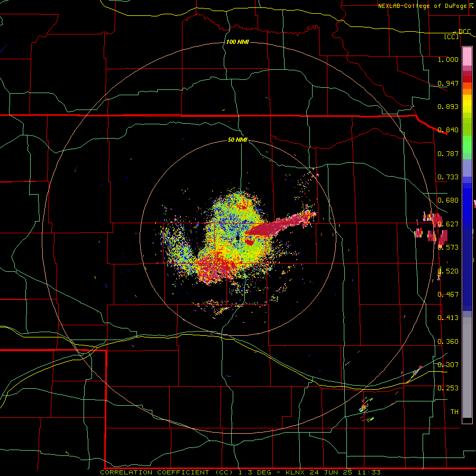Screen dimensions: 476x476
Task: Pick the light pink top color bar segment
Action: tap(467, 57)
